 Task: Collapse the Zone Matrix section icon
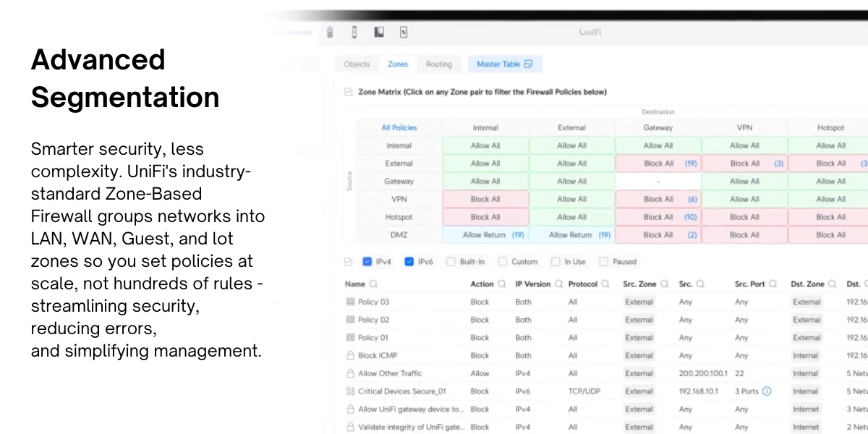349,93
